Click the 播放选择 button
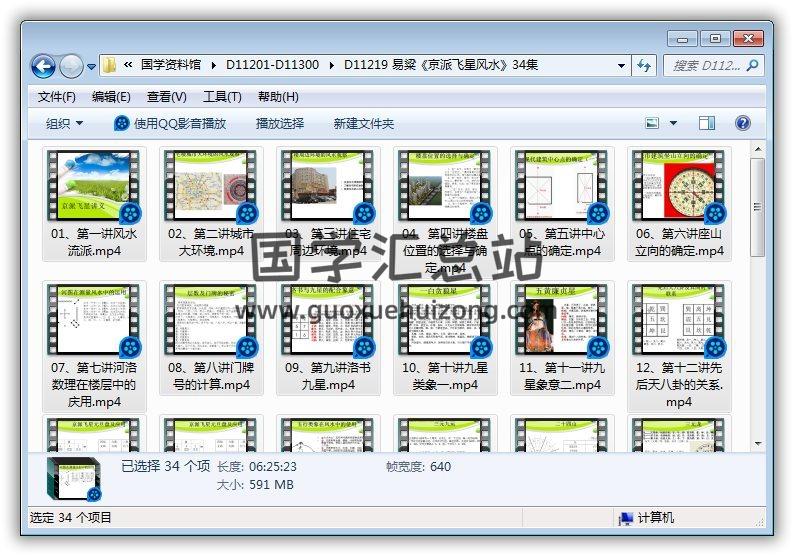The width and height of the screenshot is (794, 556). point(280,124)
